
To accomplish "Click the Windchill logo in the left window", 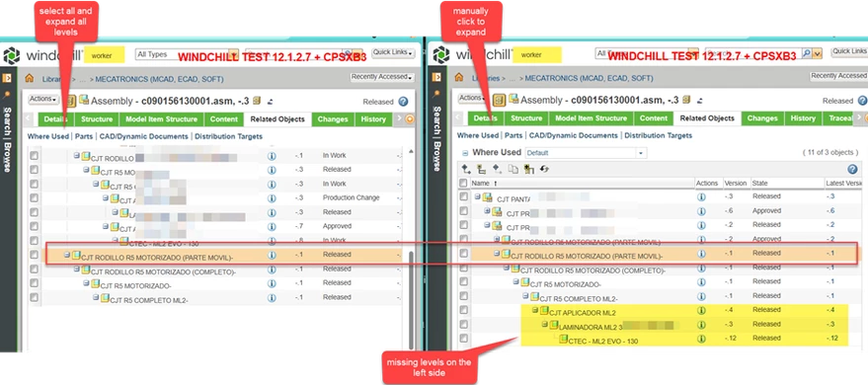I will [x=12, y=55].
